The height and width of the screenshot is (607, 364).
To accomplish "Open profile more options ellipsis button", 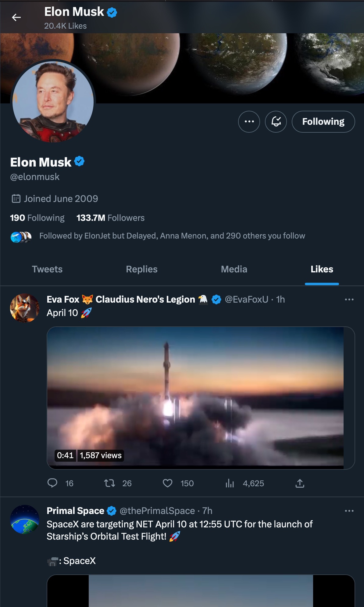I will pyautogui.click(x=249, y=122).
